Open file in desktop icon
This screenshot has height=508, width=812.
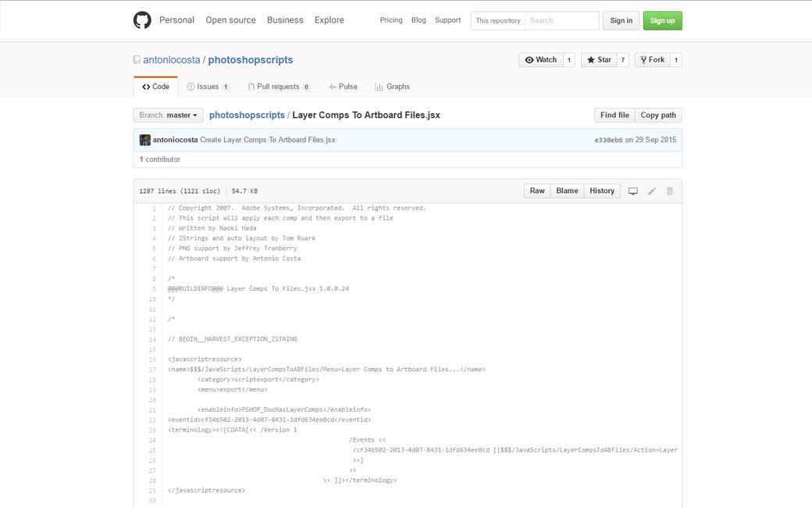[633, 191]
